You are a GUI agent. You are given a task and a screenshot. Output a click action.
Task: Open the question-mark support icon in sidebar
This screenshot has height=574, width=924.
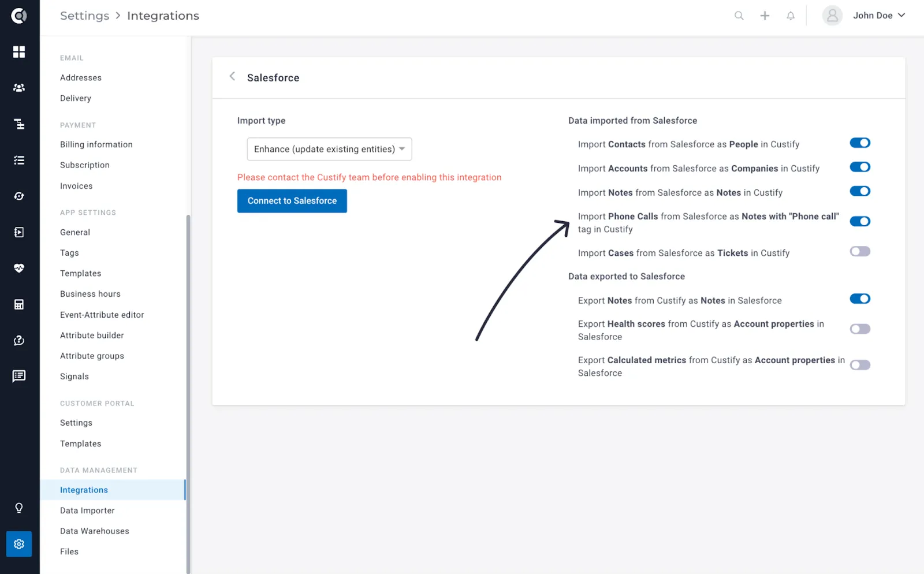click(19, 340)
